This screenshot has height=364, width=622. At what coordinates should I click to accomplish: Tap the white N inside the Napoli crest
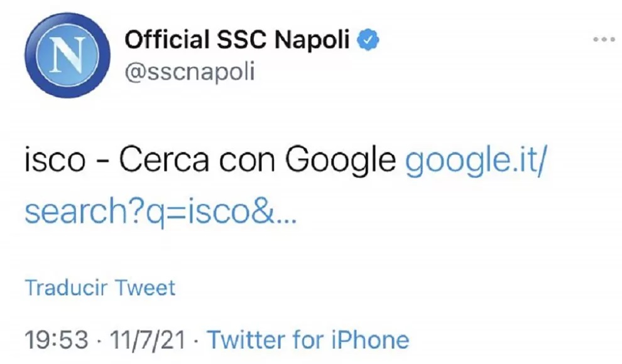click(67, 55)
